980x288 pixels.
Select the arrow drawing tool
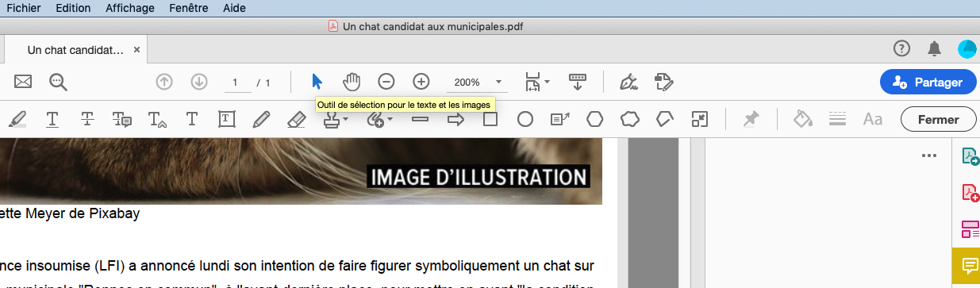(455, 119)
